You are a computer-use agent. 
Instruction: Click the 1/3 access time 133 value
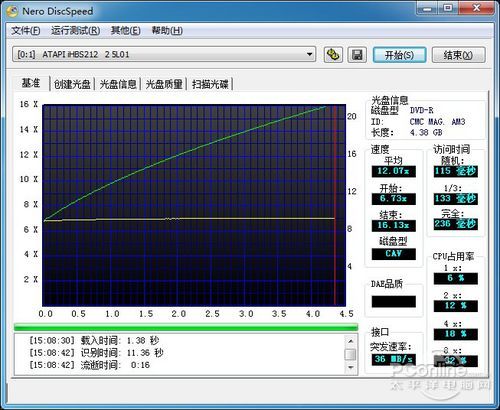pos(456,199)
